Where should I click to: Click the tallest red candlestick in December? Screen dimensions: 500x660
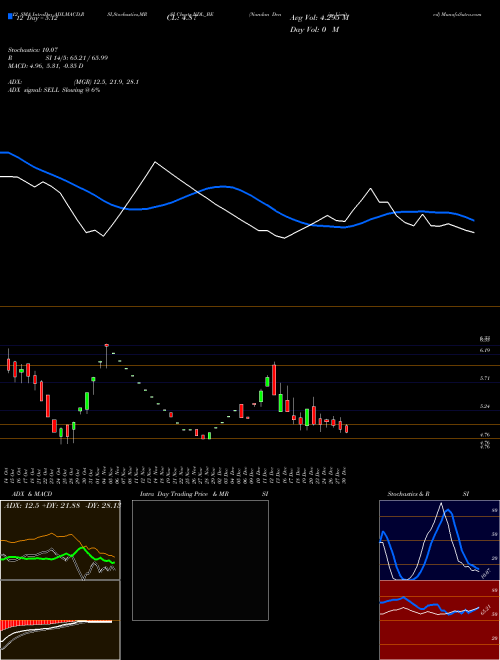[x=274, y=380]
